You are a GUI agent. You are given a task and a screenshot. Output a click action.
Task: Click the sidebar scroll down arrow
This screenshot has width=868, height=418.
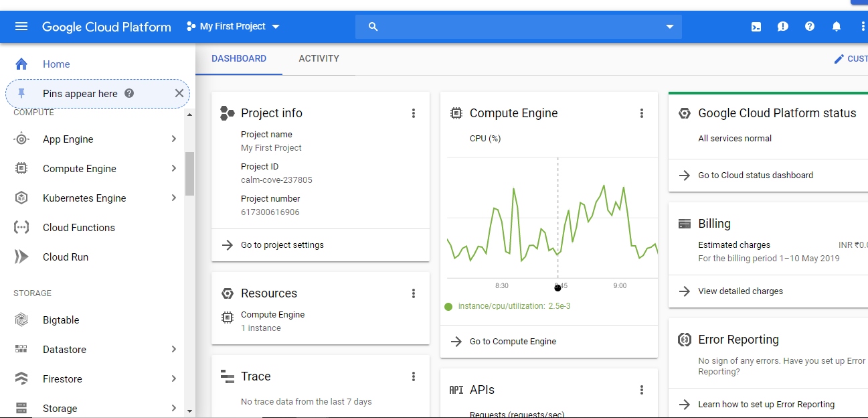click(190, 411)
